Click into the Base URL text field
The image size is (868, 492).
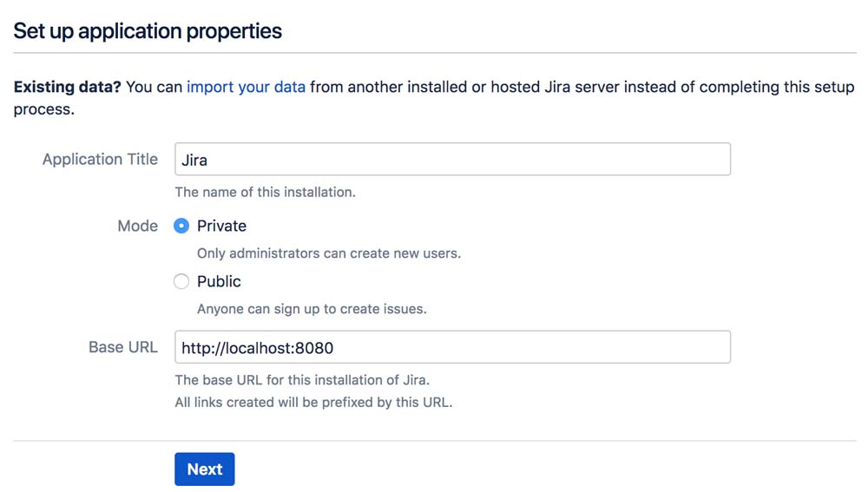click(x=451, y=347)
